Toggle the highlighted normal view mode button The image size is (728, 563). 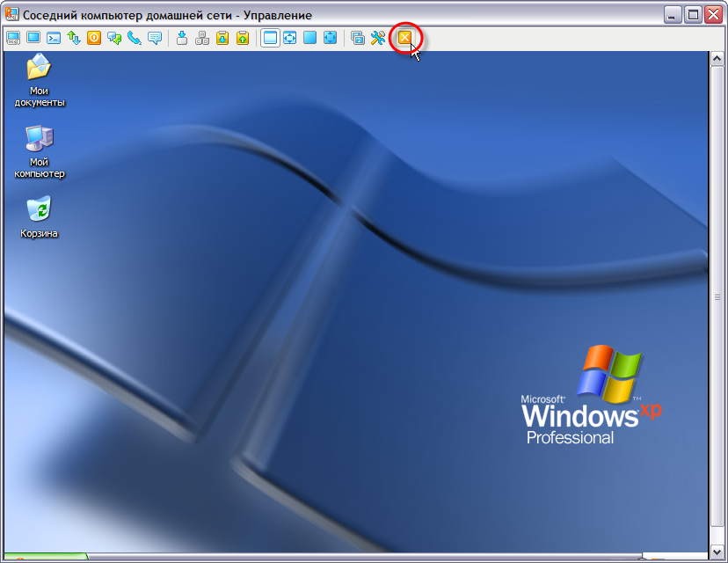point(270,38)
